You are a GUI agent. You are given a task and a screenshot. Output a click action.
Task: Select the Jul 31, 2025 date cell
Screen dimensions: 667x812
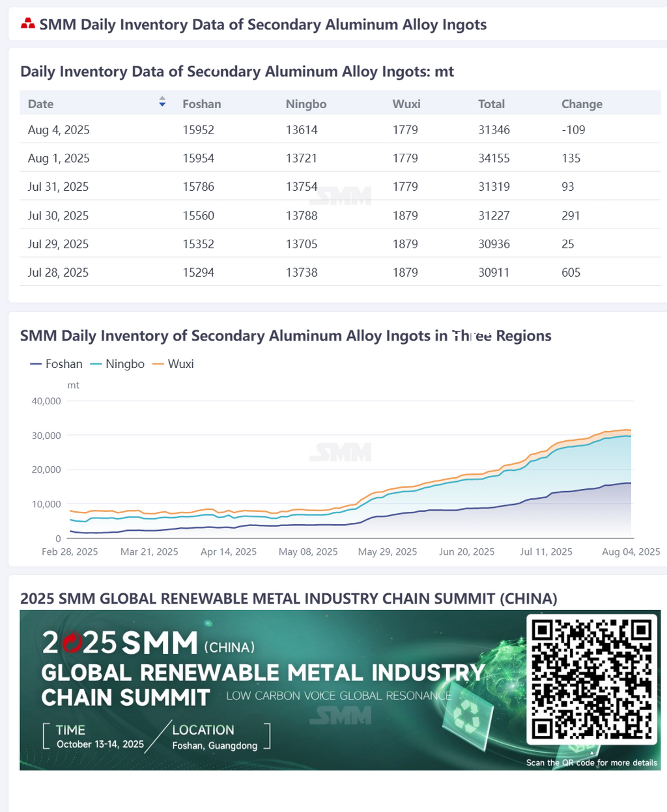point(58,187)
